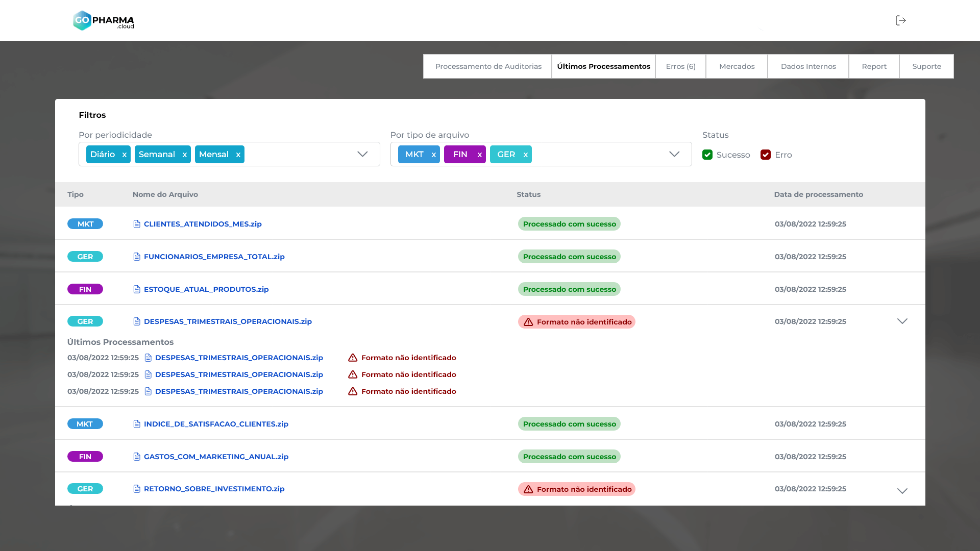Screen dimensions: 980x551
Task: Click the FIN tag on ESTOQUE_ATUAL_PRODUTOS row
Action: coord(85,289)
